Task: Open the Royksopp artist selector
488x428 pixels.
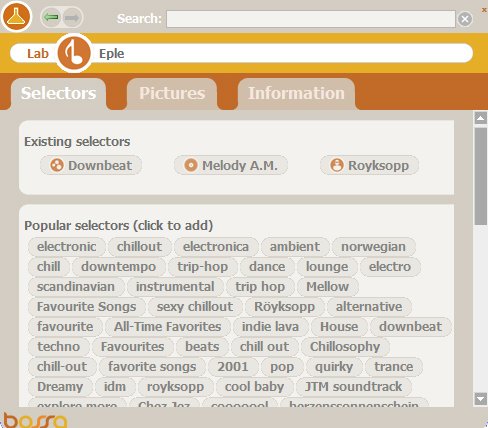Action: point(369,165)
